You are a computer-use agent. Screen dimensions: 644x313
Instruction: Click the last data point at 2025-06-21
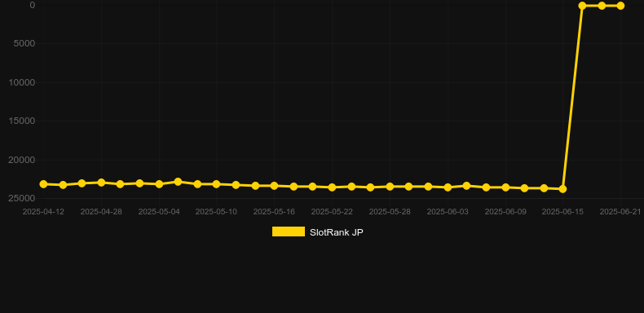point(620,6)
